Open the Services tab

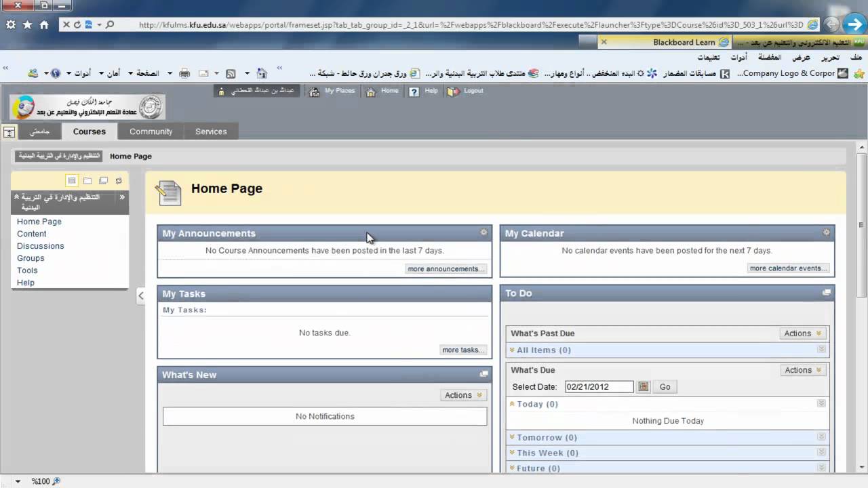[x=211, y=131]
